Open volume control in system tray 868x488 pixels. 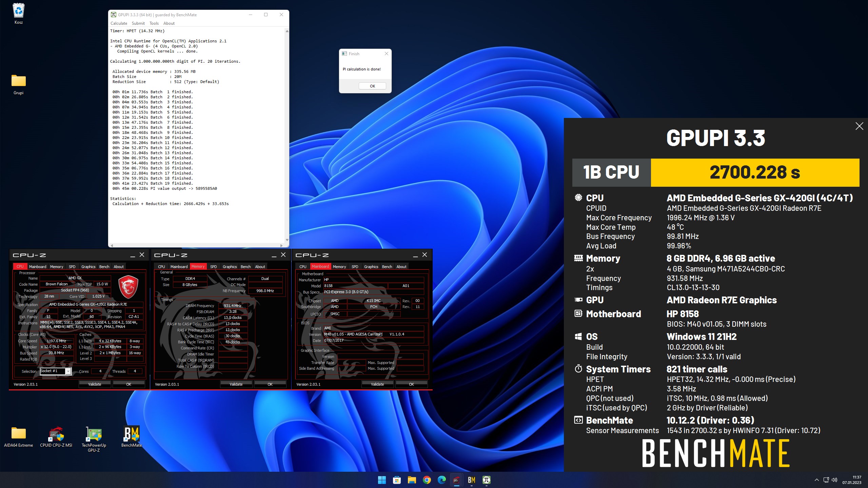[x=834, y=480]
